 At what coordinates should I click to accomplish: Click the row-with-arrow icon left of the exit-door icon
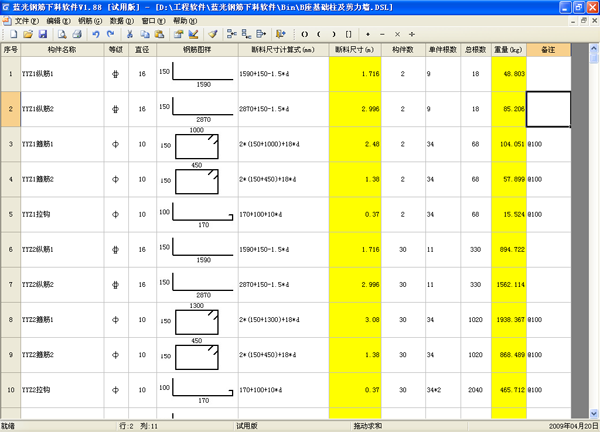tap(261, 34)
